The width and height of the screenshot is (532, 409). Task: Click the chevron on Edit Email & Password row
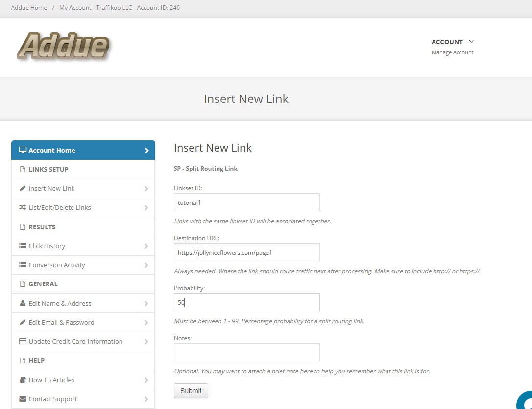click(146, 322)
